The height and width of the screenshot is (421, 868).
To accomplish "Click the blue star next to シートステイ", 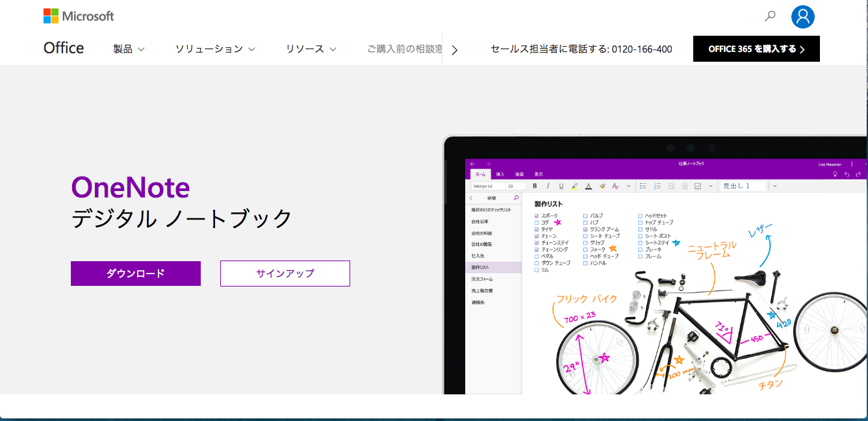I will pos(676,243).
